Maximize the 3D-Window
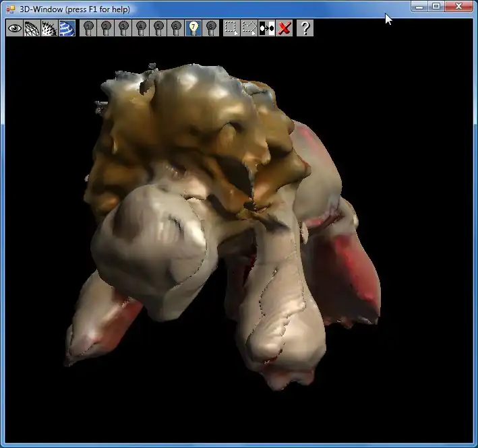The image size is (478, 448). click(436, 6)
